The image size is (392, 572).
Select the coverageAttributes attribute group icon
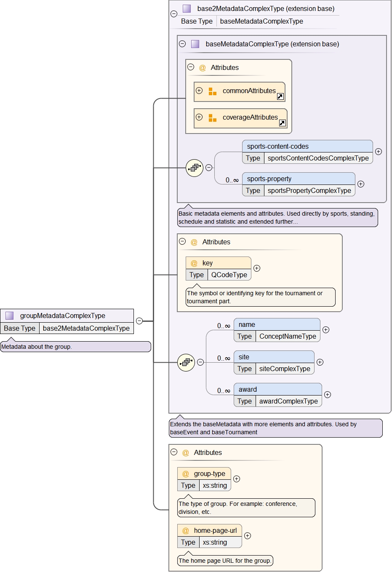(x=213, y=118)
